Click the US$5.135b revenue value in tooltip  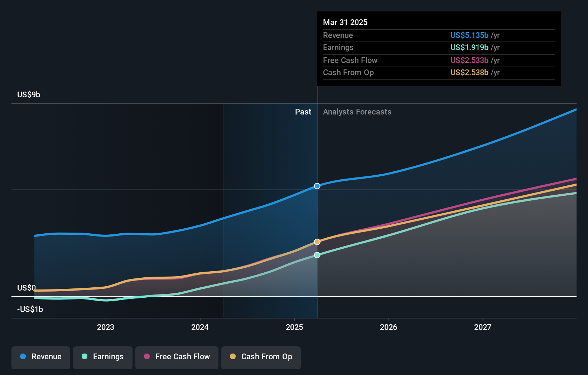tap(469, 35)
